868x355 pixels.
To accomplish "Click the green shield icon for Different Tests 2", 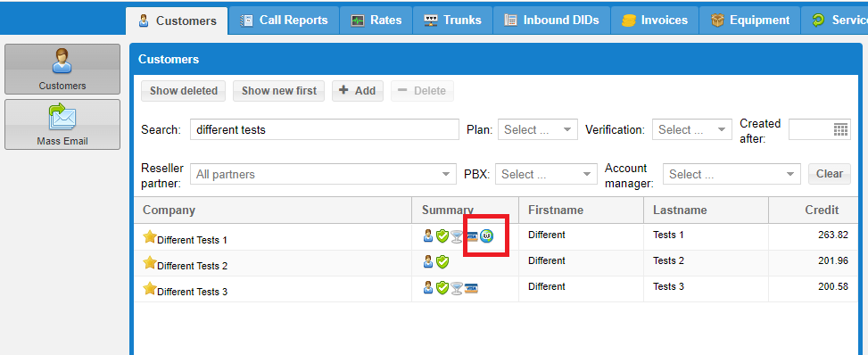I will 442,262.
